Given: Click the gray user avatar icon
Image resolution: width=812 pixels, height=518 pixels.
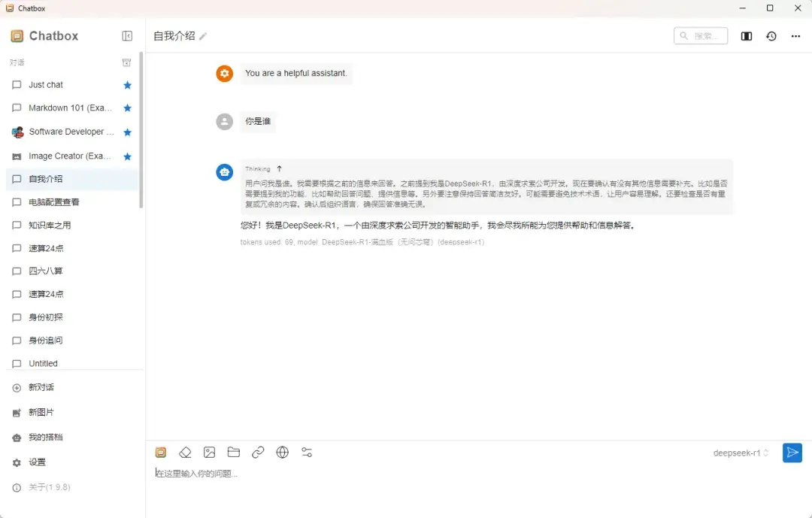Looking at the screenshot, I should (224, 122).
